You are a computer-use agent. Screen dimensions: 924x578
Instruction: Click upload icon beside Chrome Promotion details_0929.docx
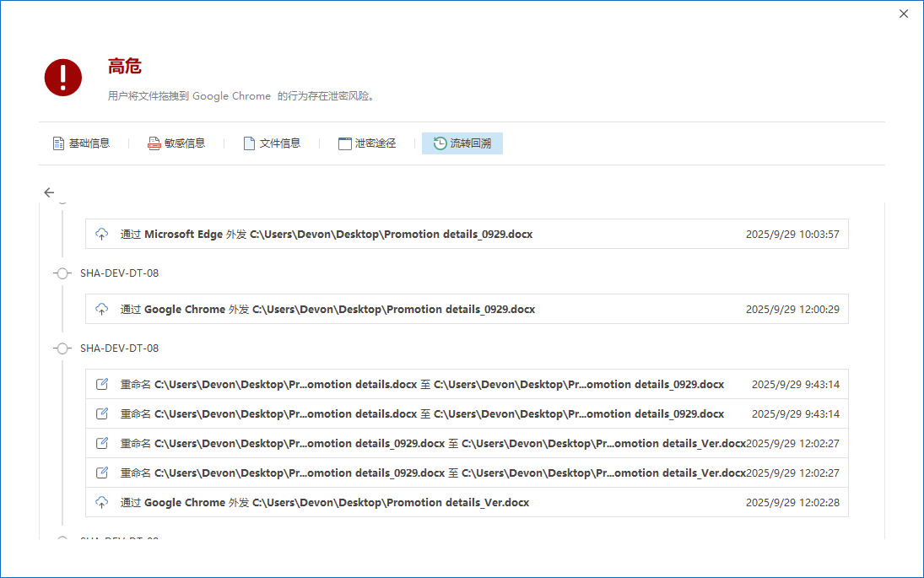[x=102, y=310]
